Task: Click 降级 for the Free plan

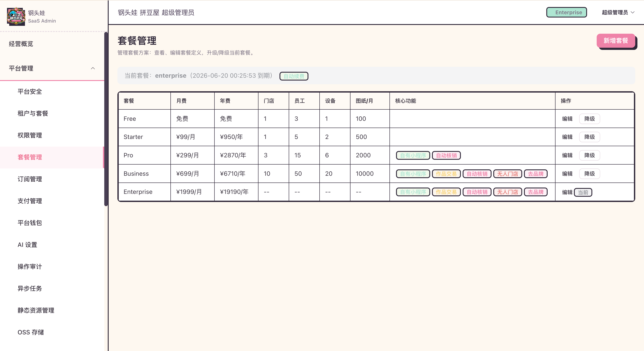Action: 589,119
